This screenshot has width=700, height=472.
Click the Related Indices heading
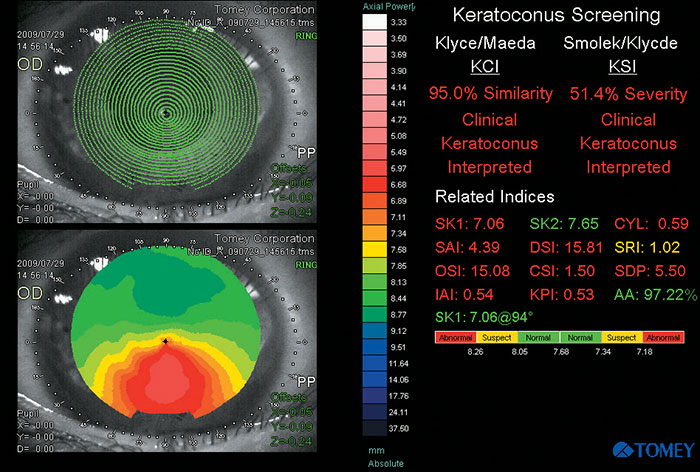click(x=495, y=196)
